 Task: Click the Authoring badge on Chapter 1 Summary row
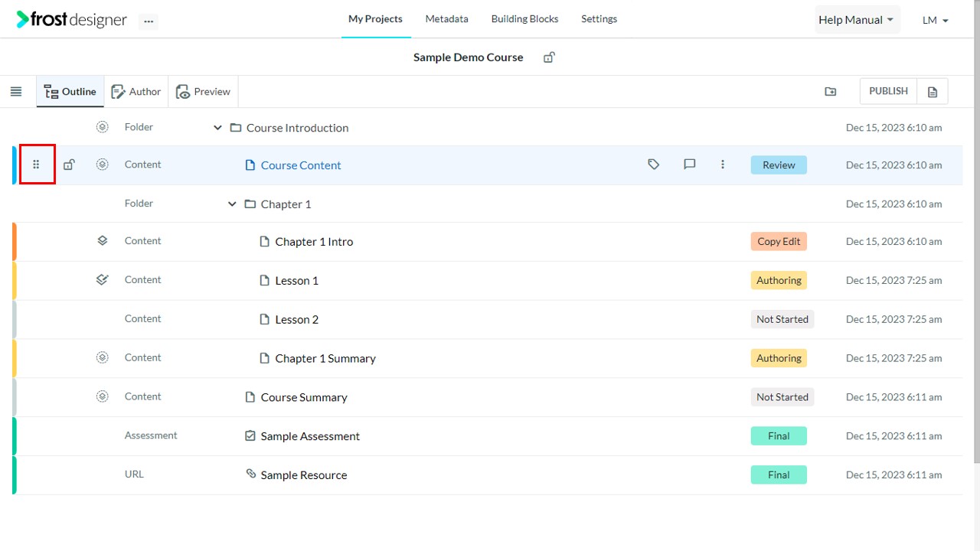tap(779, 358)
